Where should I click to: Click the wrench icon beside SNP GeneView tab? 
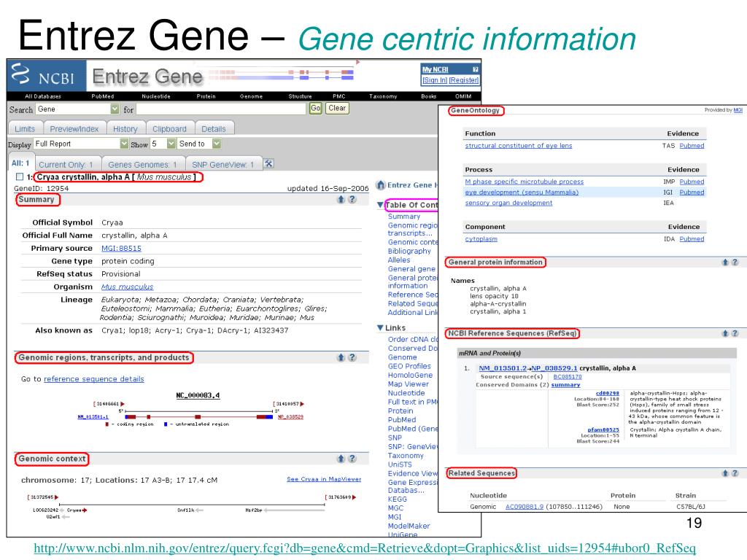click(268, 164)
